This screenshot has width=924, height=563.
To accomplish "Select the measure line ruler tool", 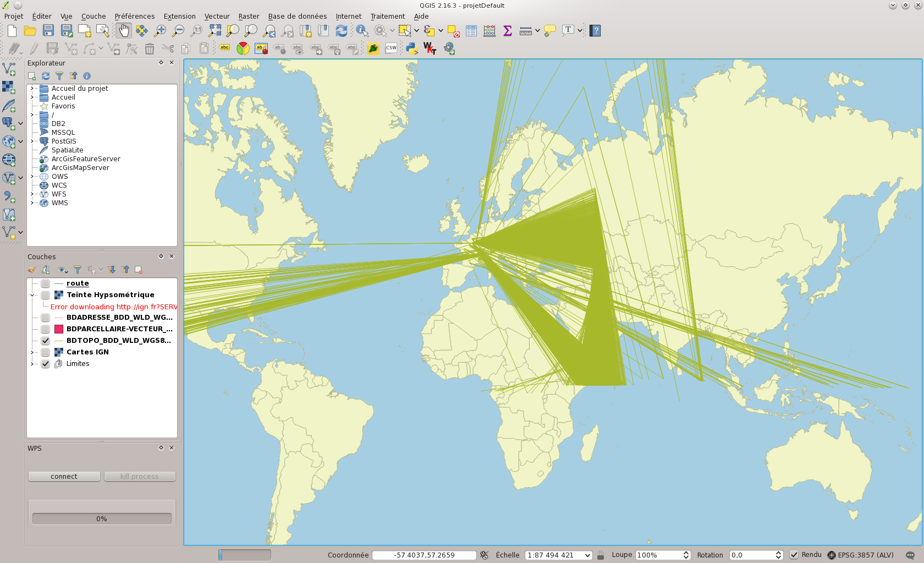I will pyautogui.click(x=526, y=31).
